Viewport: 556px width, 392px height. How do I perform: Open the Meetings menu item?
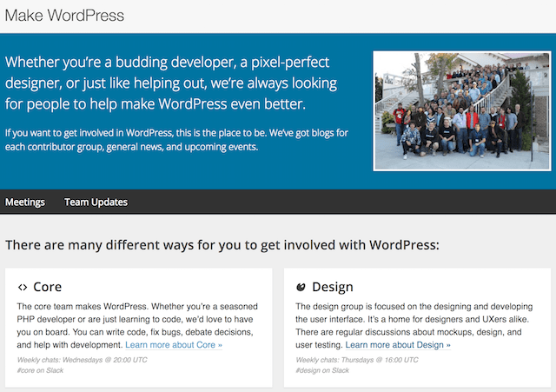(25, 202)
